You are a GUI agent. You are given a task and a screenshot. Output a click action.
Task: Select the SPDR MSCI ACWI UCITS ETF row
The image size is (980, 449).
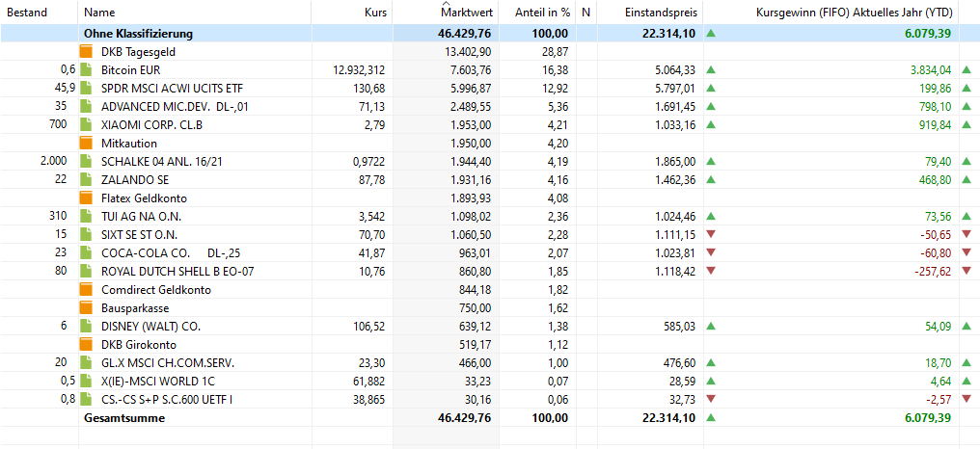click(x=490, y=88)
